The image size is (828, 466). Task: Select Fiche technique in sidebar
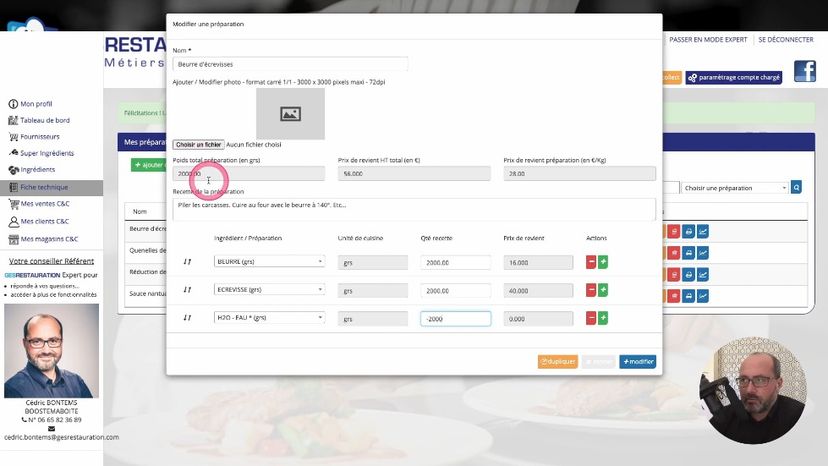[51, 187]
